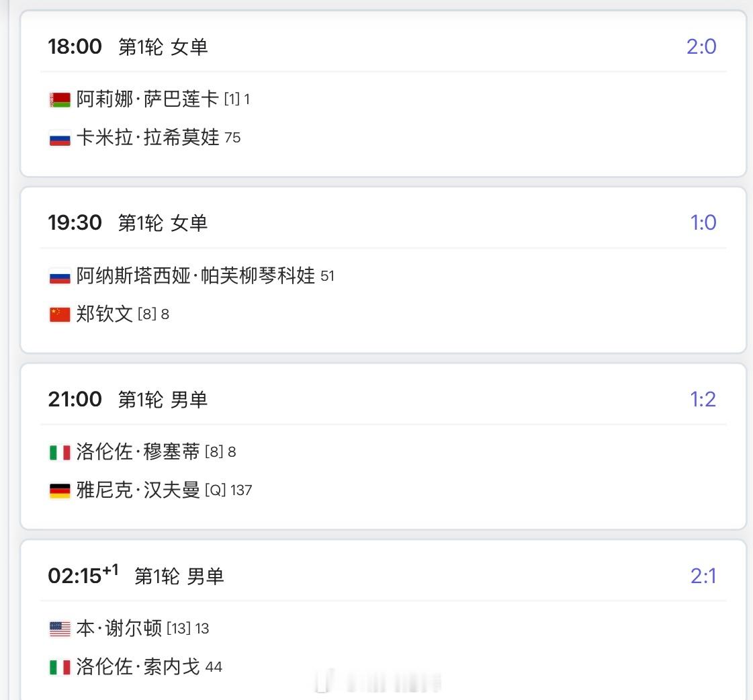The height and width of the screenshot is (700, 753).
Task: Open 雅尼克·汉夫曼 player name
Action: click(x=138, y=490)
